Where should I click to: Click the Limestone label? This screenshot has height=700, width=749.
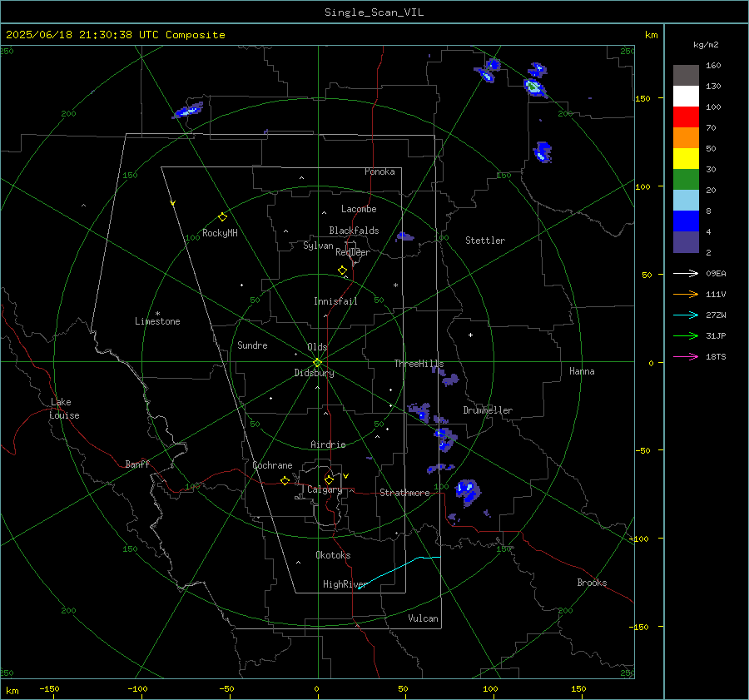157,321
